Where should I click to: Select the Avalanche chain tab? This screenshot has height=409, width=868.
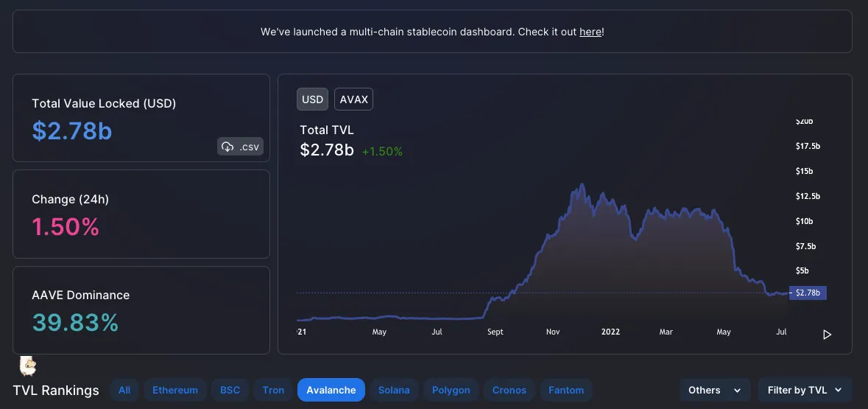(331, 390)
